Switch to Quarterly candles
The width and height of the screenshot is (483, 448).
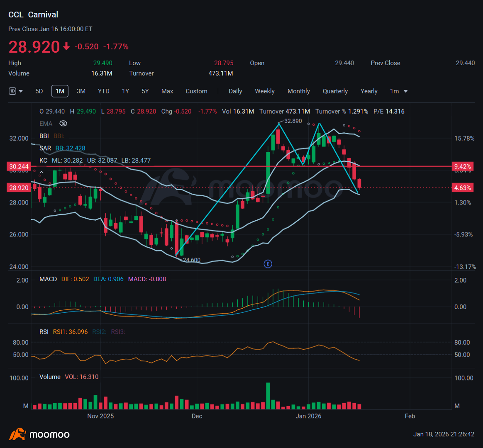335,91
